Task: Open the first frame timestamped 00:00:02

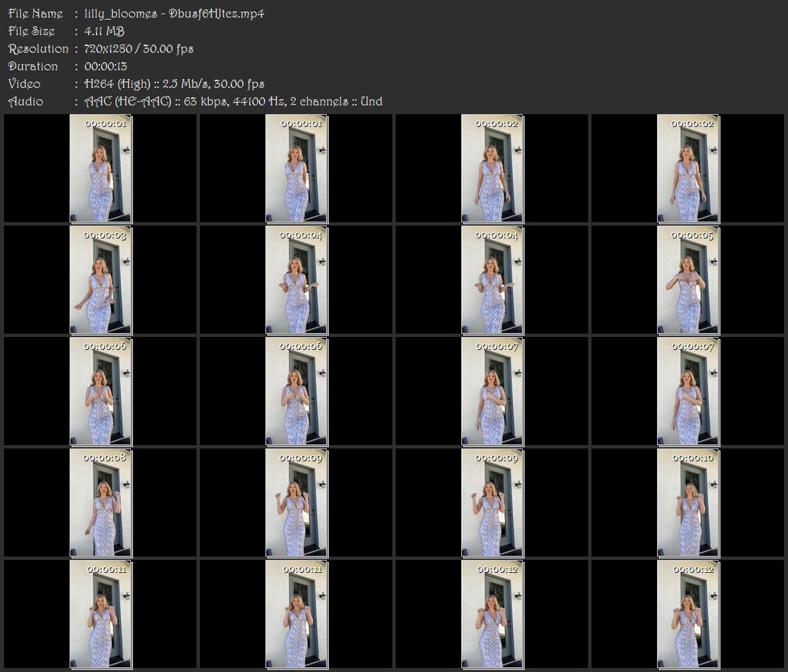Action: pos(492,168)
